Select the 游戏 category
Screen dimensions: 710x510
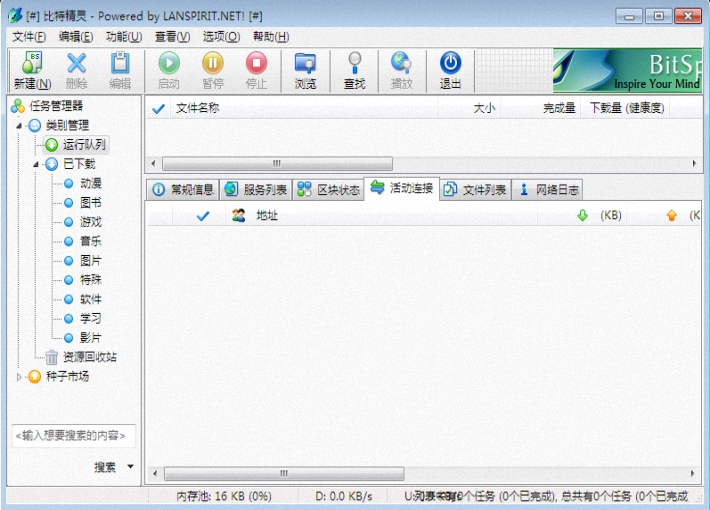pyautogui.click(x=82, y=222)
